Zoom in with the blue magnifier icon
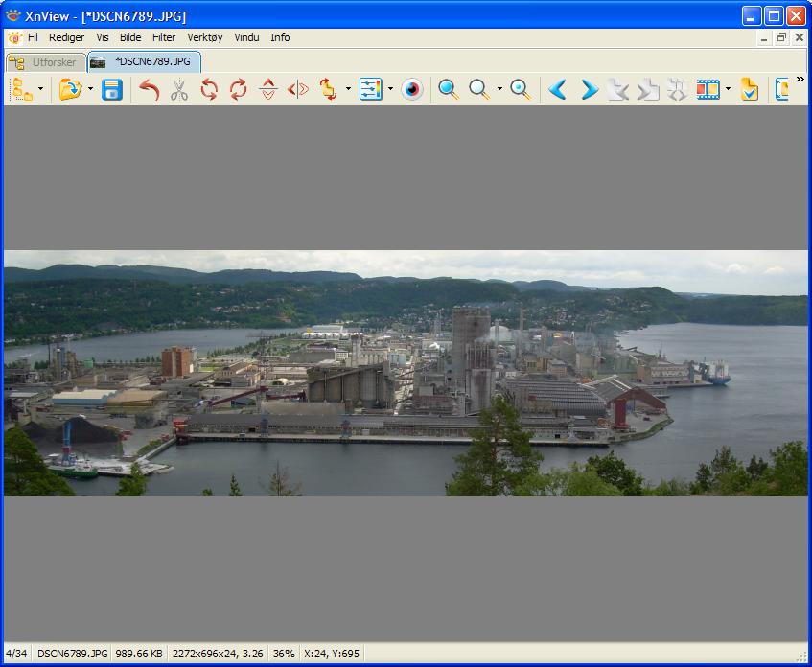812x667 pixels. click(449, 89)
